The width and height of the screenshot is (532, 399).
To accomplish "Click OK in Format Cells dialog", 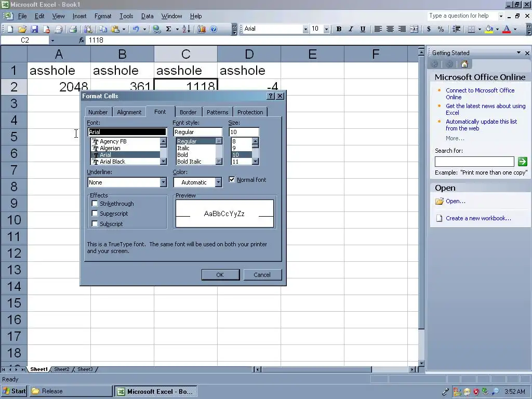I will point(220,274).
